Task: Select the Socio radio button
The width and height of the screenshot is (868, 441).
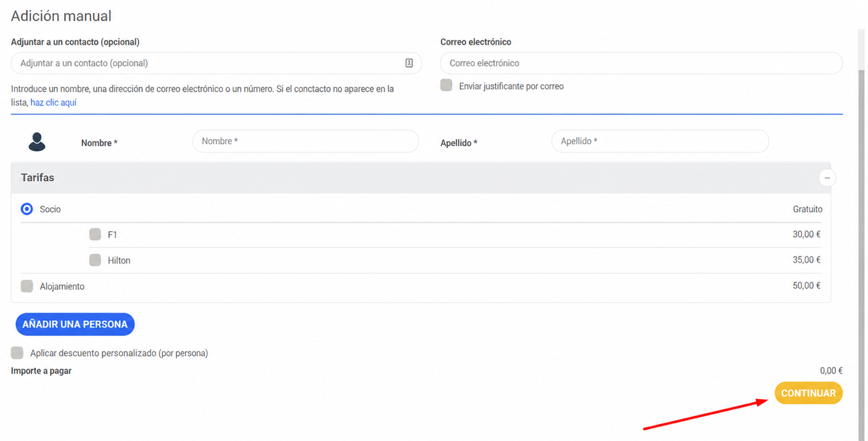Action: (x=27, y=209)
